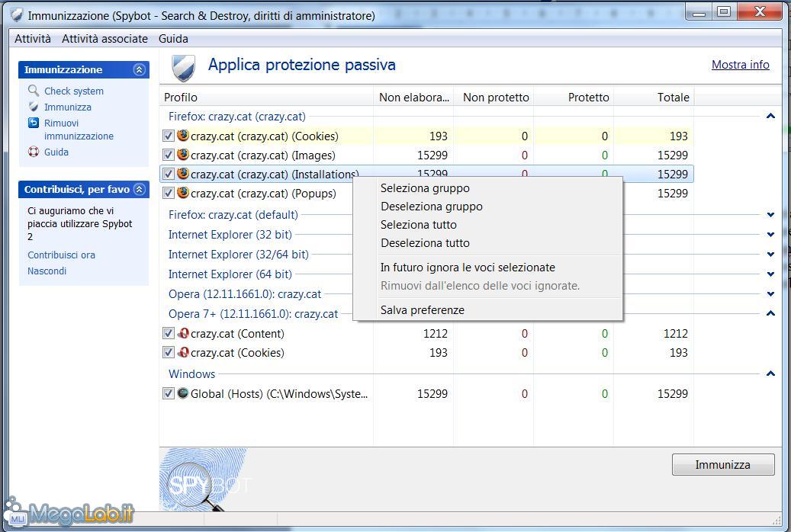The height and width of the screenshot is (532, 791).
Task: Collapse the Windows group
Action: click(x=770, y=373)
